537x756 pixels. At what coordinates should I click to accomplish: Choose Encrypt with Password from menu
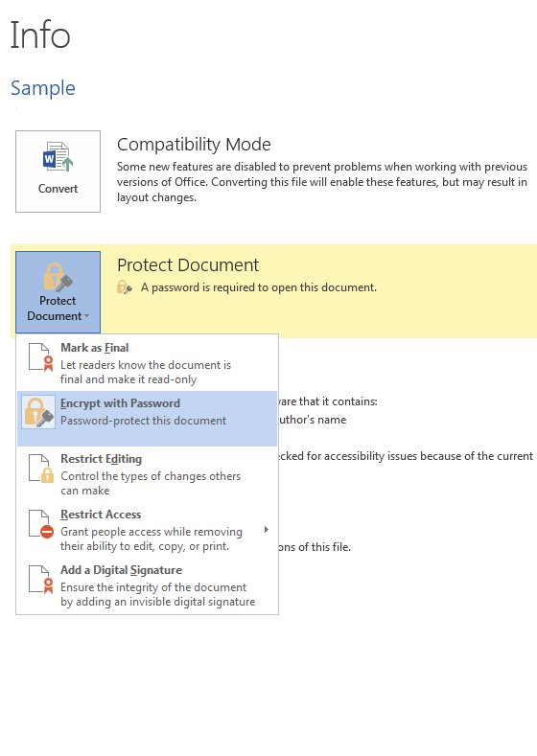point(147,419)
